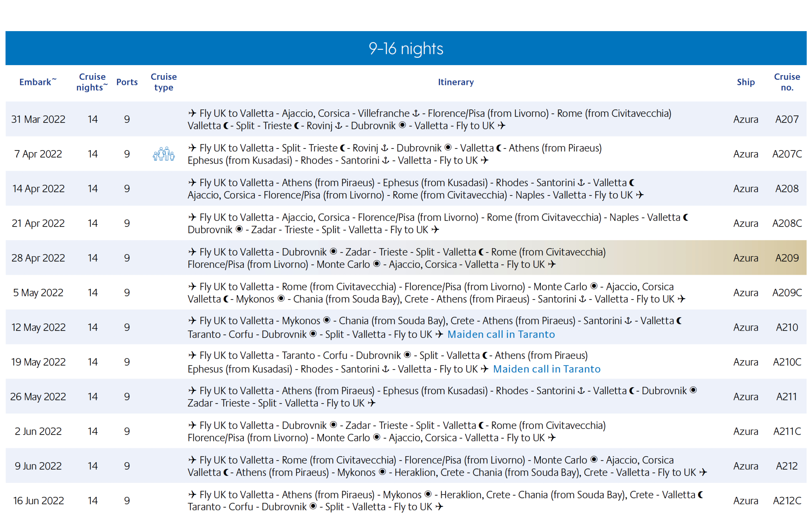Screen dimensions: 812x523
Task: Click the circle icon after Mykonos in A210 row
Action: pos(327,320)
